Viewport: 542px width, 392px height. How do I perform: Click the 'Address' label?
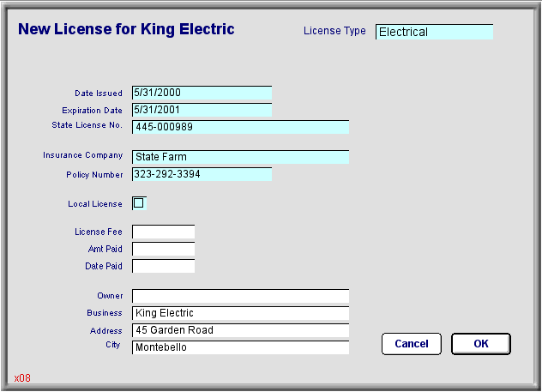click(x=106, y=331)
